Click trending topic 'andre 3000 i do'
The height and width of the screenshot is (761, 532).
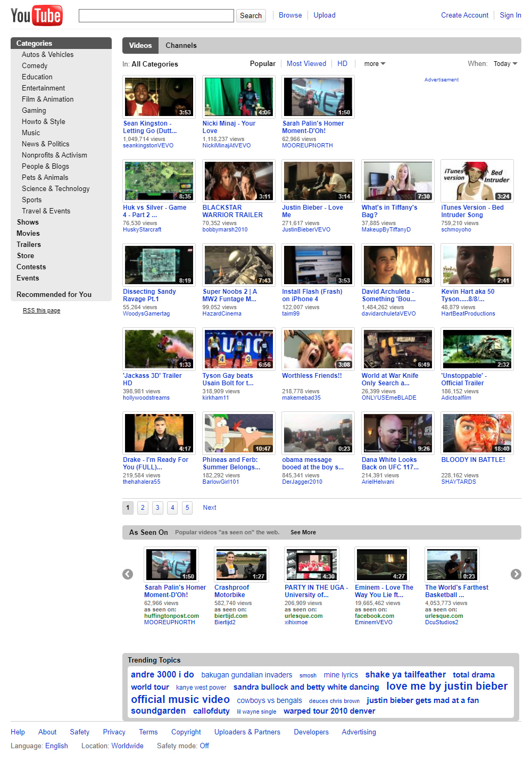[x=162, y=675]
